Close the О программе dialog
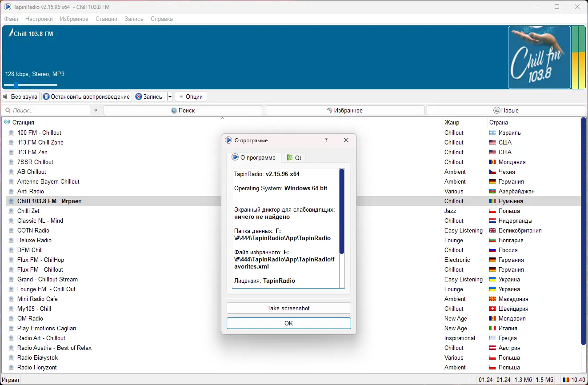The image size is (588, 385). pos(346,140)
